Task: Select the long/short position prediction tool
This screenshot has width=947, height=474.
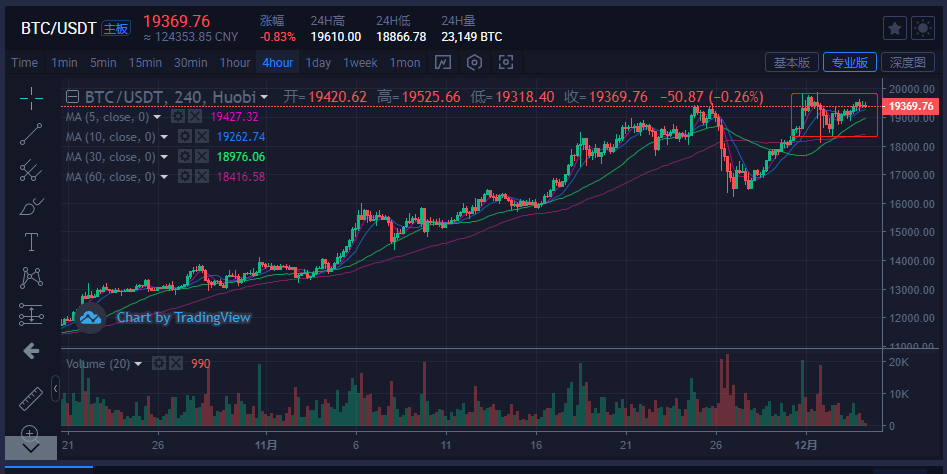Action: 31,315
